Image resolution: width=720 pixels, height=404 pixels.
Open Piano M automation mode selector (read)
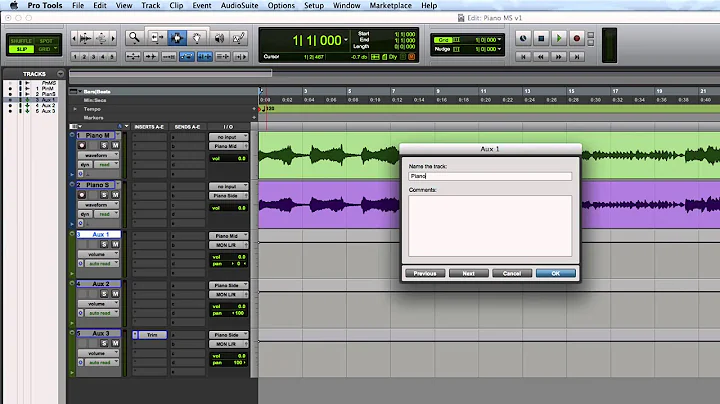pos(107,164)
